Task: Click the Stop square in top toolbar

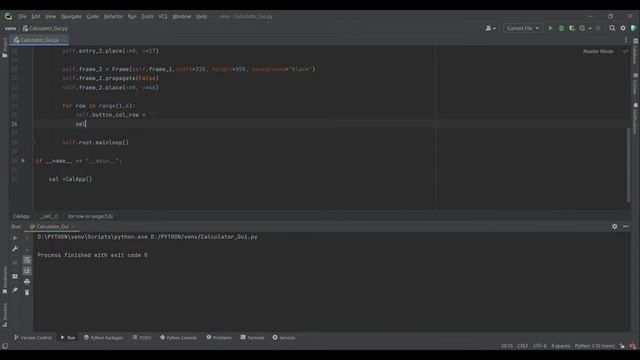Action: 598,28
